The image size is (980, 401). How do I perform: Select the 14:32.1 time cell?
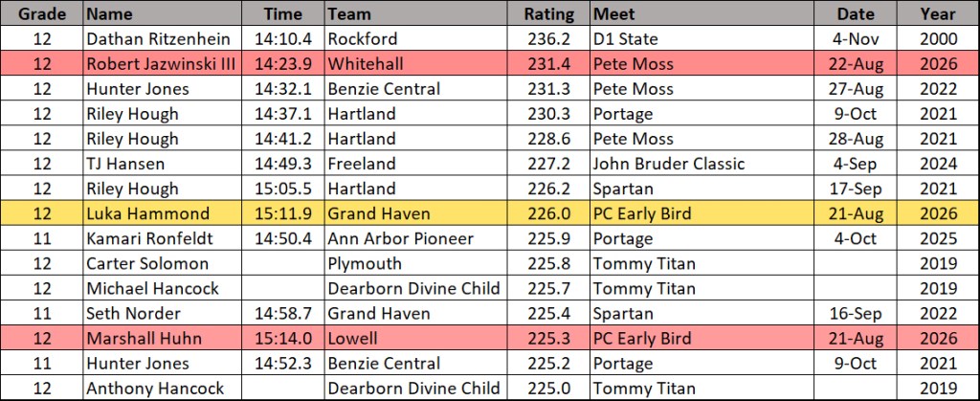click(283, 89)
